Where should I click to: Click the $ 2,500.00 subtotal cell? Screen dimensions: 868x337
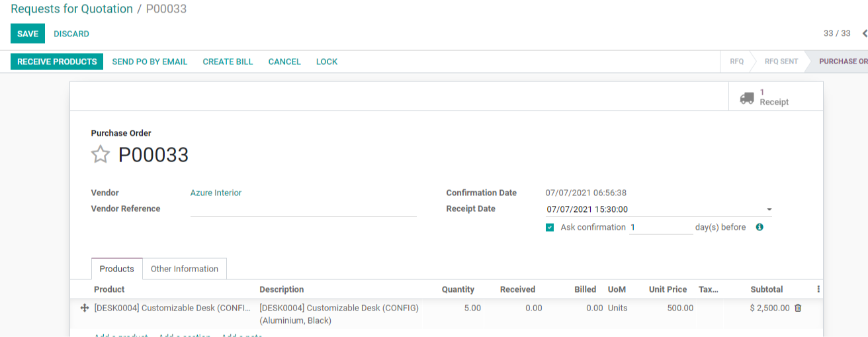pos(769,308)
